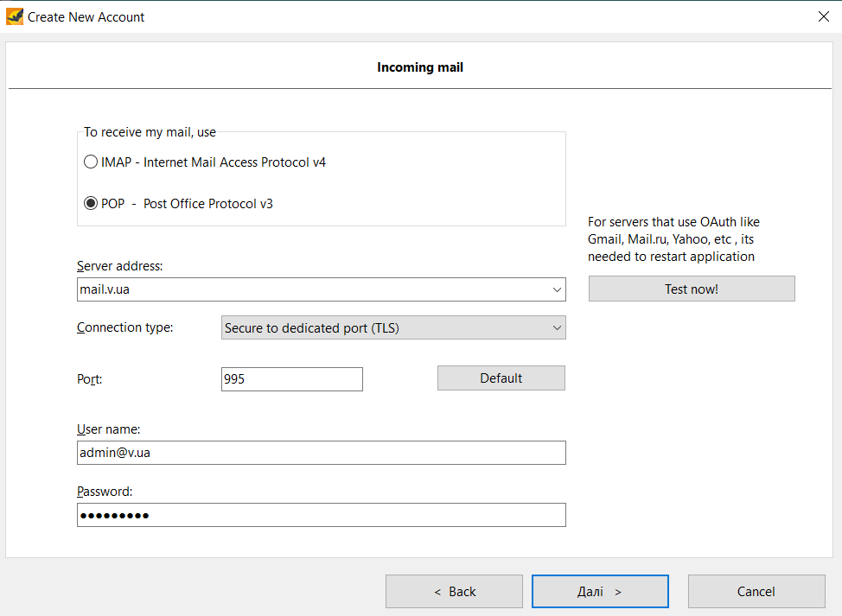Click the Password label
The width and height of the screenshot is (842, 616).
105,492
